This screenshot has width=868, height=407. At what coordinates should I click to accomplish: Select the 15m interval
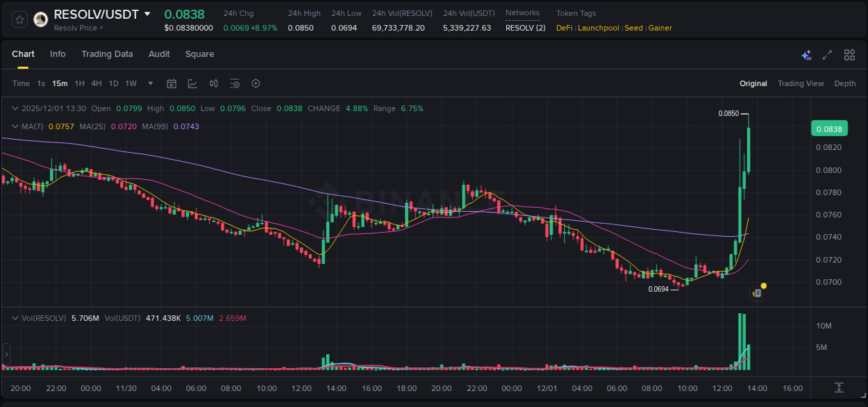tap(60, 83)
